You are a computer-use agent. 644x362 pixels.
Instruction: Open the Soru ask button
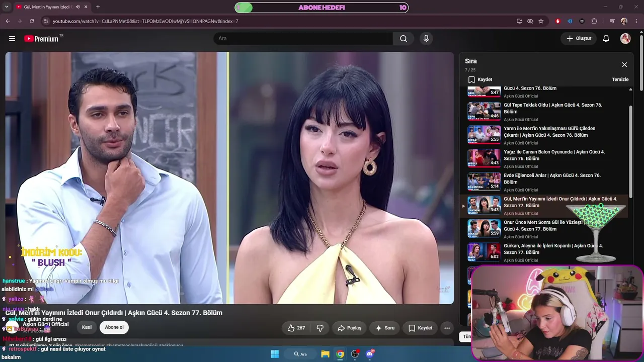pos(385,328)
